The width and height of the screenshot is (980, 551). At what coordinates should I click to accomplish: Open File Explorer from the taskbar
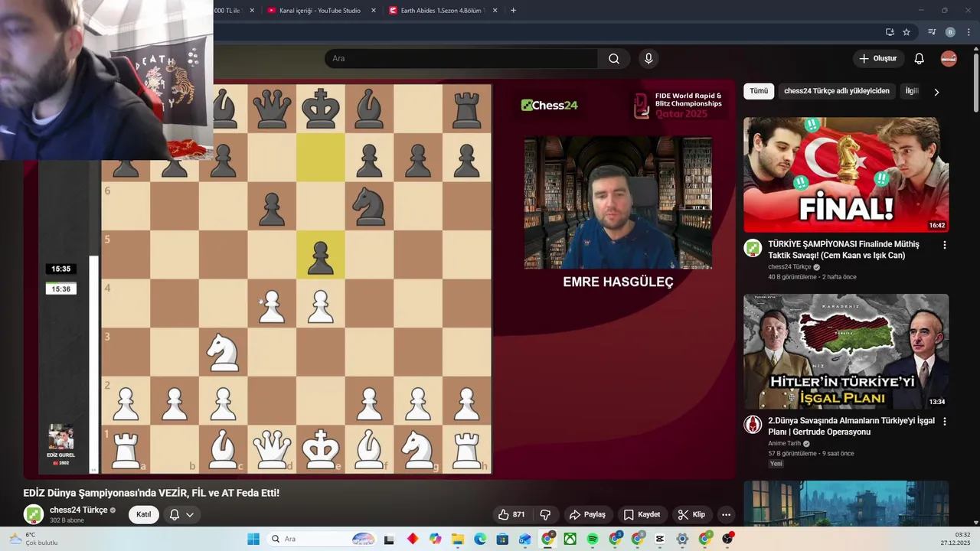click(457, 539)
